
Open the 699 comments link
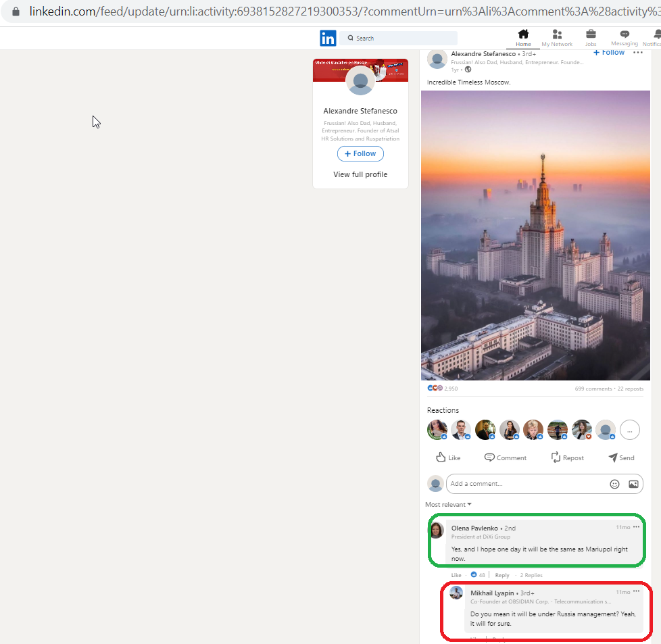click(x=593, y=389)
